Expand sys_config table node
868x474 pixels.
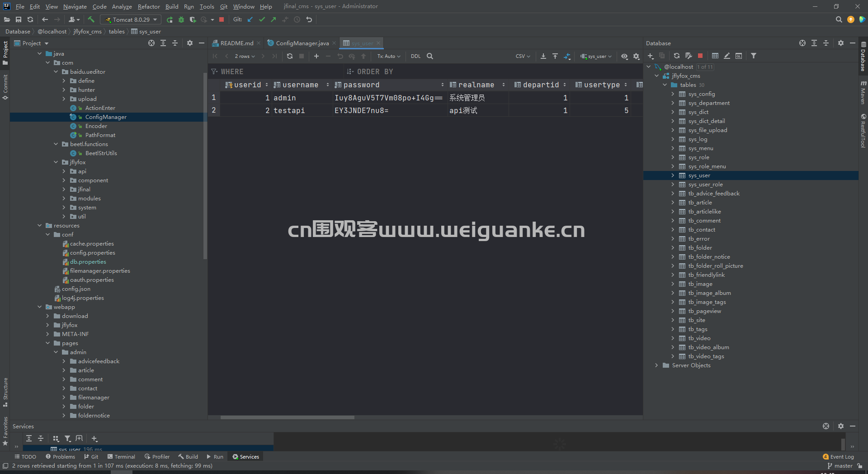673,94
